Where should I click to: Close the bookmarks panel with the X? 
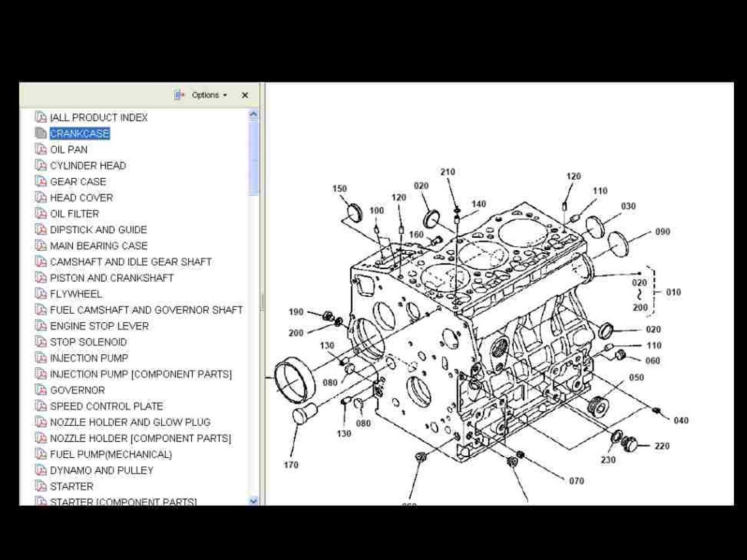[x=244, y=94]
